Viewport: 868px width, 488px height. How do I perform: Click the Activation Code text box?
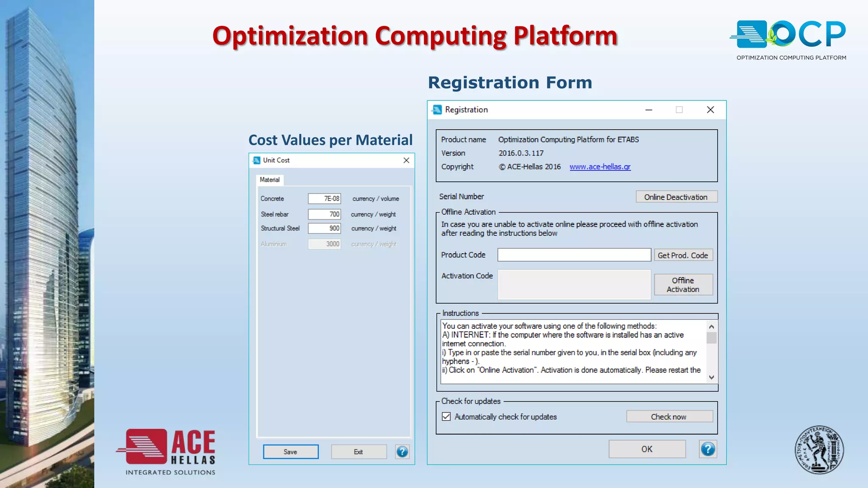click(x=574, y=285)
